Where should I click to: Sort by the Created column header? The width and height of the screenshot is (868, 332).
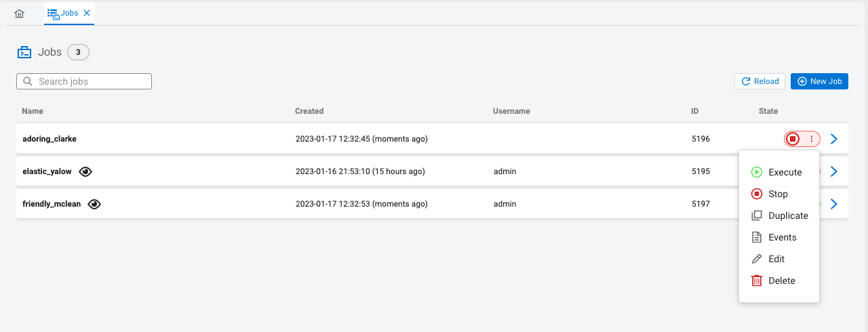(309, 111)
